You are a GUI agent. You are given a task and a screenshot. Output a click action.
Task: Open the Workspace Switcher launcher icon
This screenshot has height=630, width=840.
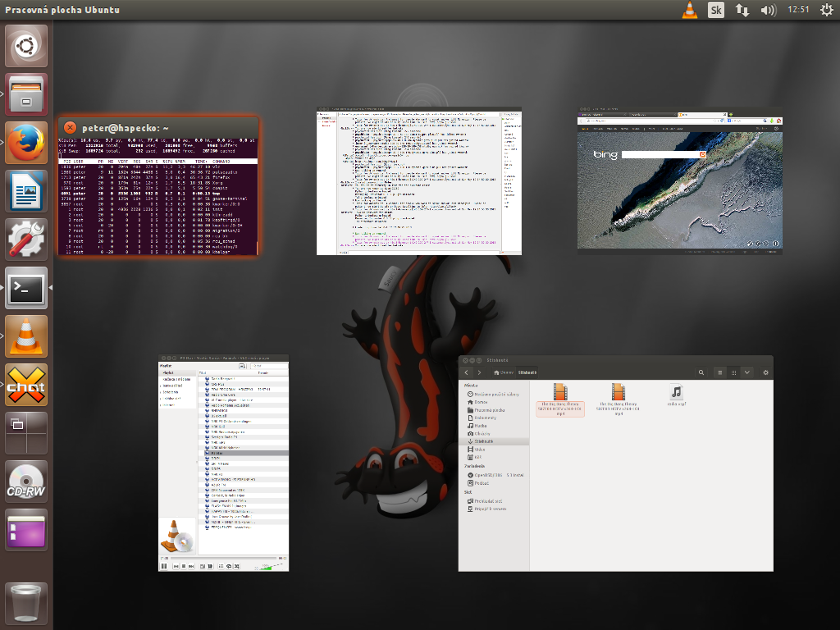[26, 433]
